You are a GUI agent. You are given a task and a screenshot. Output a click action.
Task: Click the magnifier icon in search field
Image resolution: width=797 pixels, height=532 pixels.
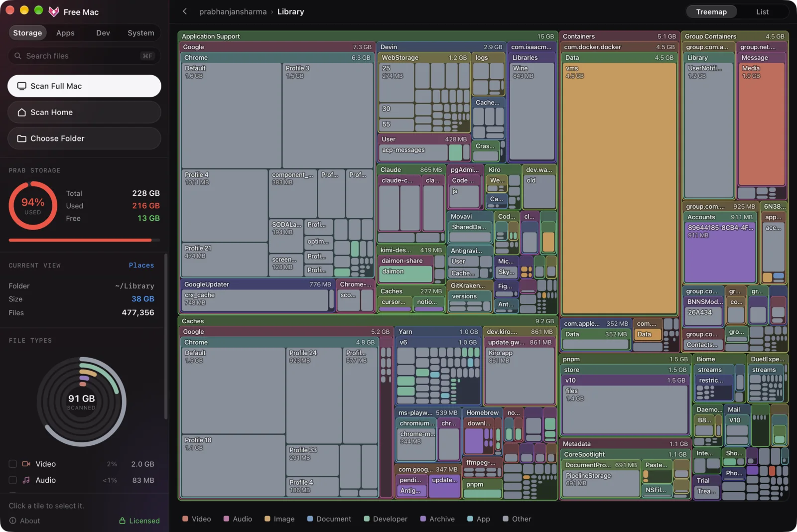[18, 56]
